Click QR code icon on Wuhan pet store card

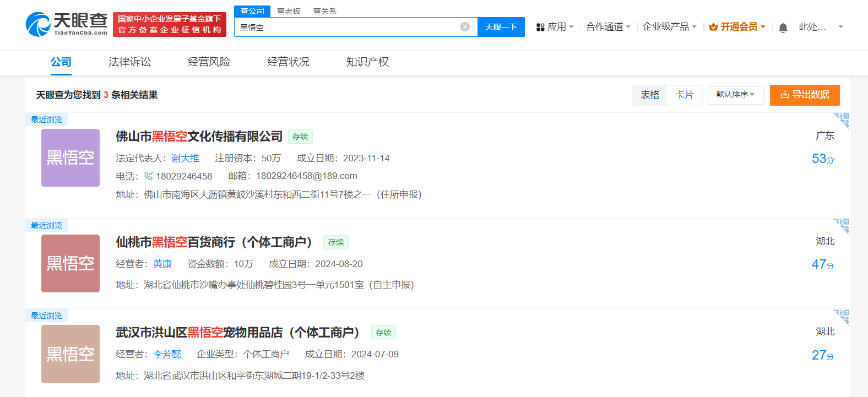coord(842,317)
